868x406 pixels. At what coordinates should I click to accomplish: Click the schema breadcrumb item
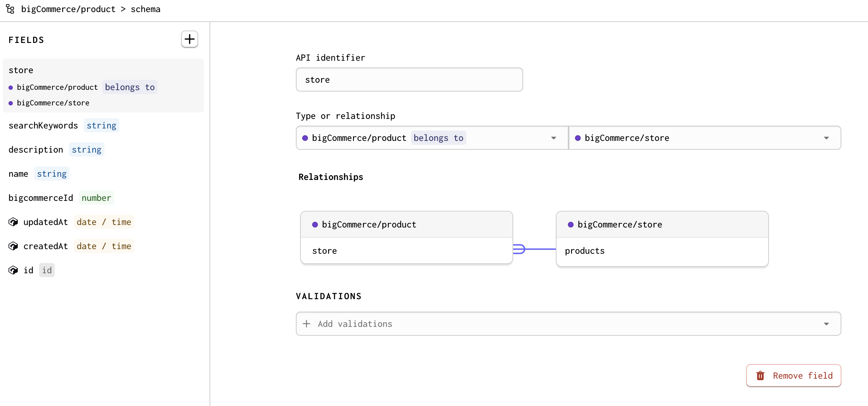pos(145,9)
